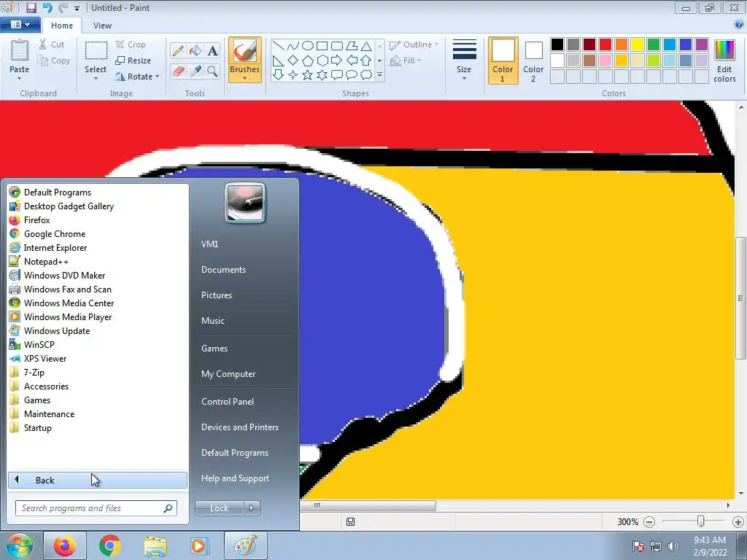Image resolution: width=747 pixels, height=560 pixels.
Task: Switch to the Home ribbon tab
Action: [62, 26]
